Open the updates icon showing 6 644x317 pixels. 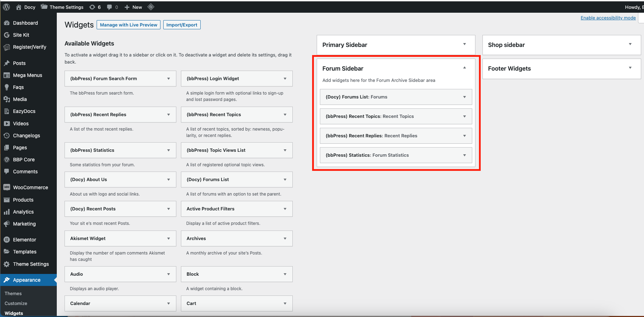pyautogui.click(x=92, y=7)
